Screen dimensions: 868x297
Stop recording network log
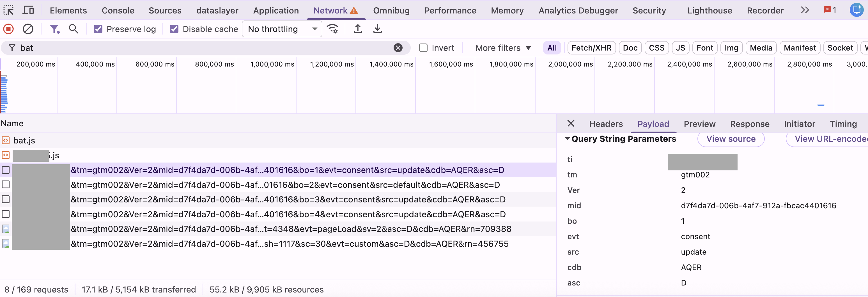click(x=8, y=29)
